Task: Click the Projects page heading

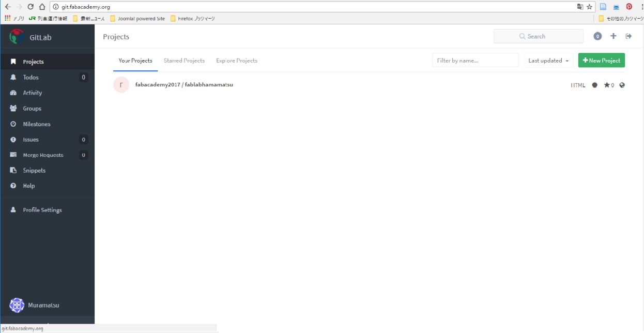Action: tap(116, 37)
